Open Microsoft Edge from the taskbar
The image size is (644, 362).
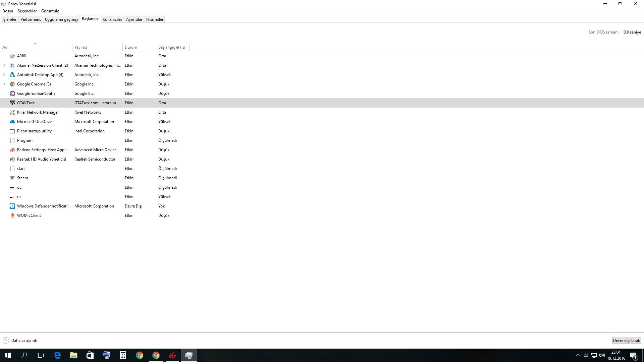coord(57,355)
